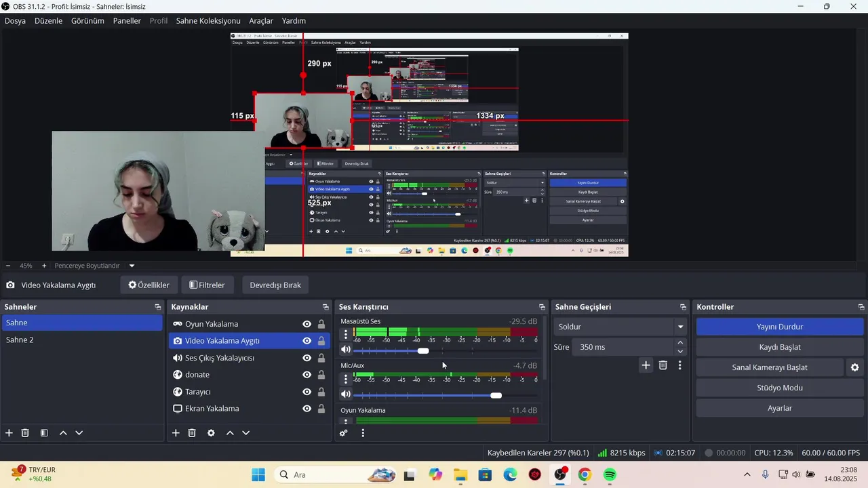This screenshot has width=868, height=488.
Task: Undock the Kontroller panel
Action: pyautogui.click(x=861, y=307)
